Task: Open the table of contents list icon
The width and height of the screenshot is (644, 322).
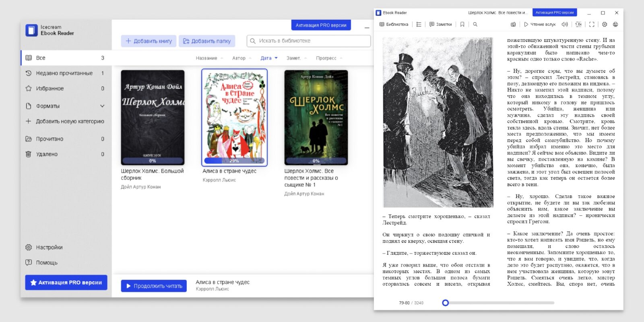Action: click(419, 24)
